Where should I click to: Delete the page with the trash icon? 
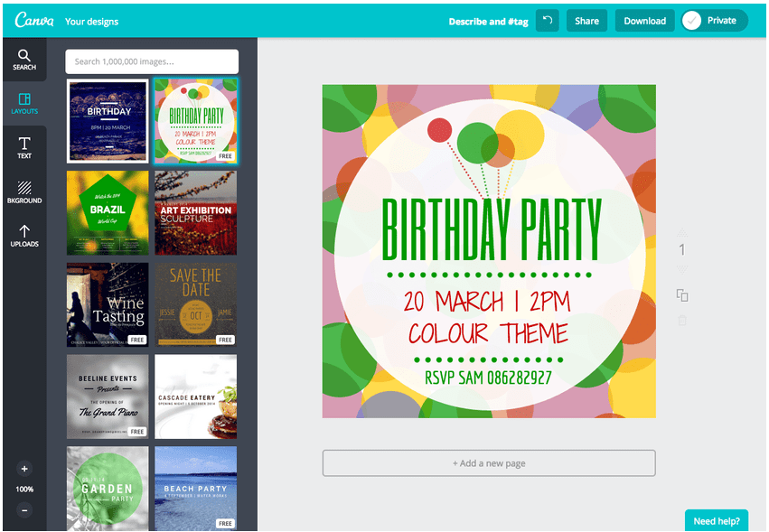coord(682,320)
